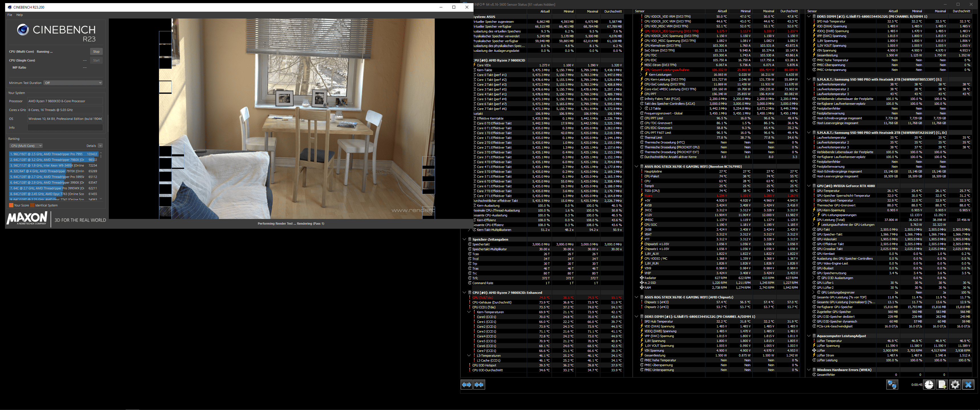Click the log file start icon
This screenshot has height=410, width=980.
[942, 385]
